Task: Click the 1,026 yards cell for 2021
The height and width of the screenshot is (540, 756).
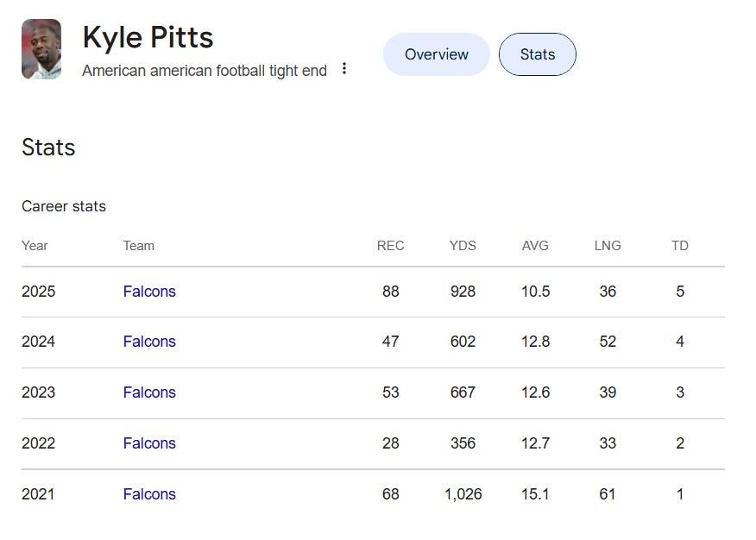Action: [463, 494]
